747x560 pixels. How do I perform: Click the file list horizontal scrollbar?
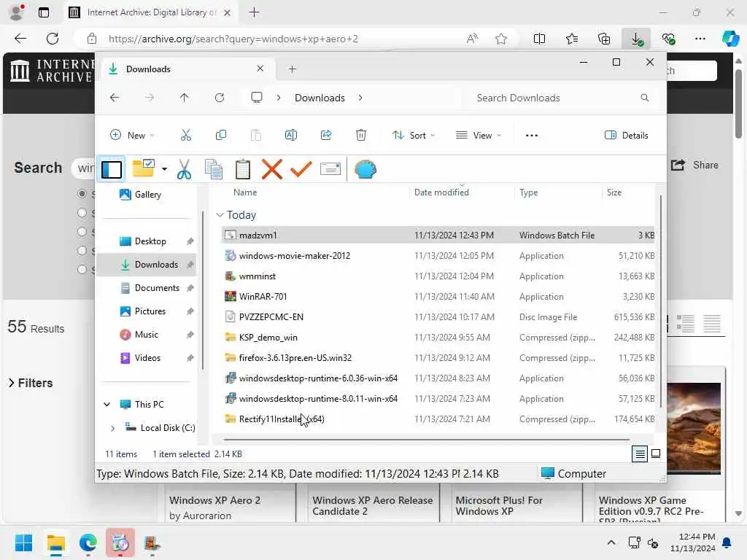tap(426, 440)
